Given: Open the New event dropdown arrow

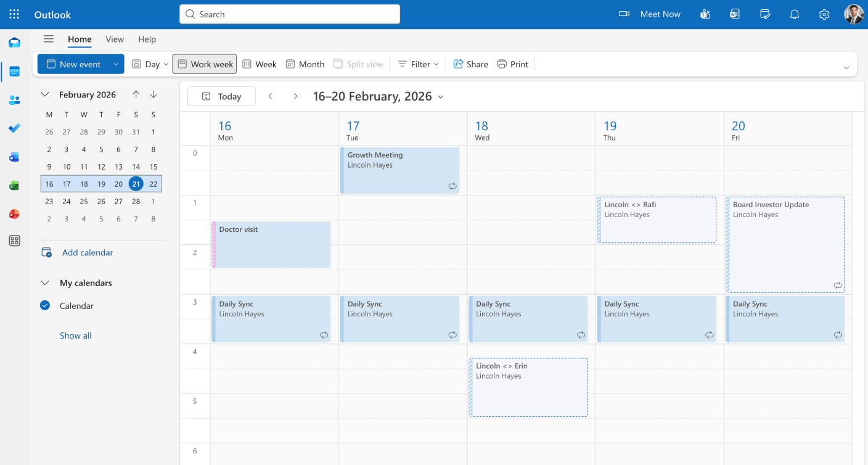Looking at the screenshot, I should pos(115,64).
